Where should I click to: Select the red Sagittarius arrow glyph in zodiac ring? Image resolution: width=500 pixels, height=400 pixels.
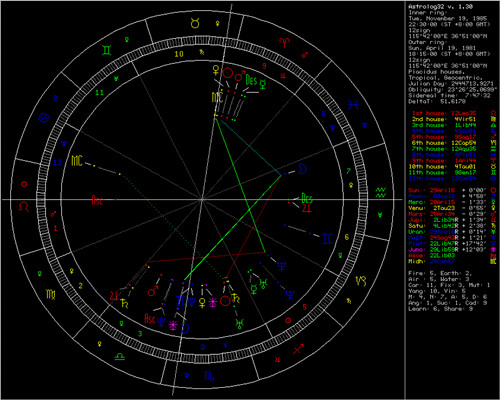[298, 349]
